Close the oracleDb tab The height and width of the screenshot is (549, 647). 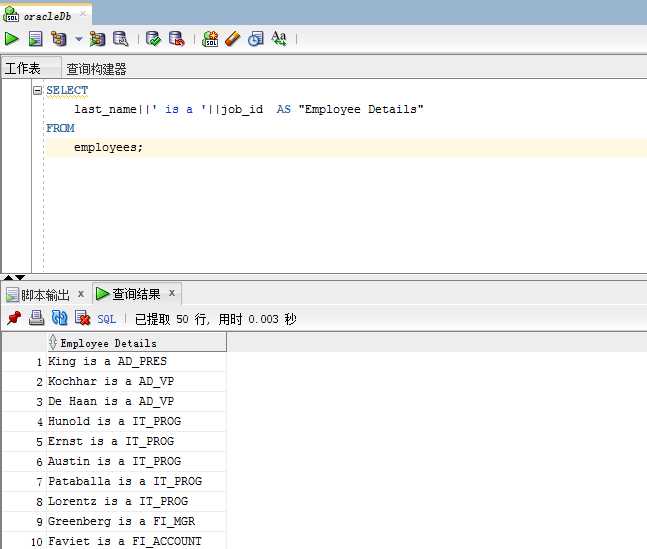[83, 14]
